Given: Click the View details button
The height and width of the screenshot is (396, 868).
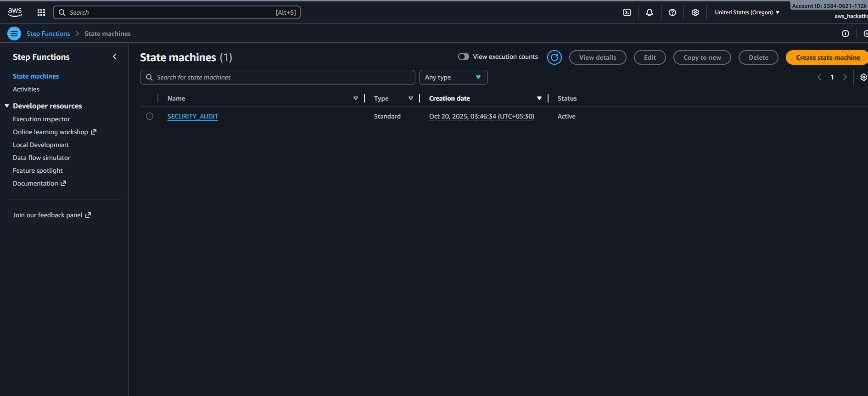Looking at the screenshot, I should (x=598, y=57).
